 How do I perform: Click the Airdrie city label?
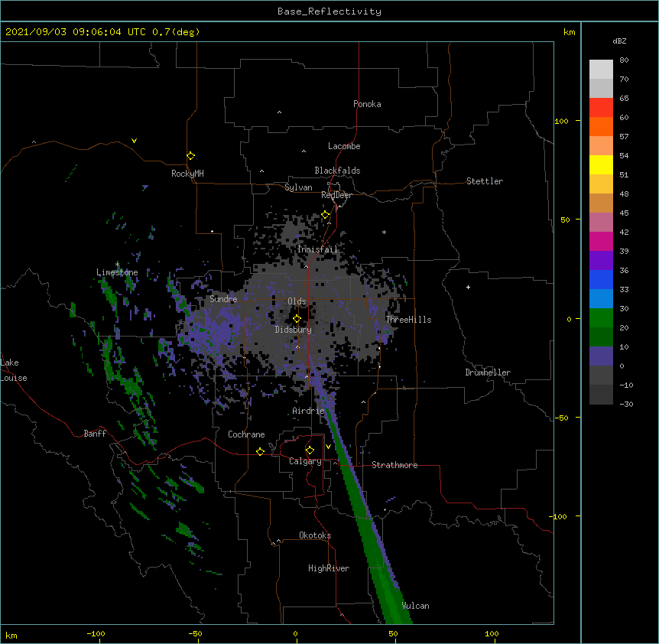(x=308, y=411)
